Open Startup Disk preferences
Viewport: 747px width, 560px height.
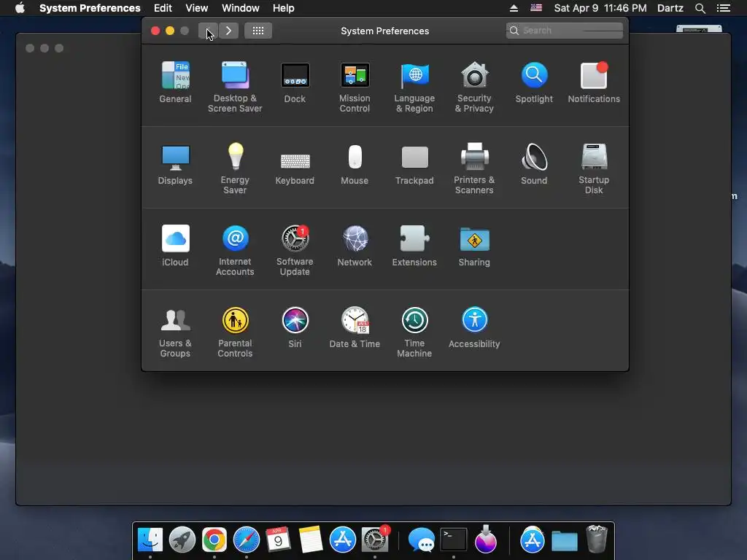pos(594,168)
